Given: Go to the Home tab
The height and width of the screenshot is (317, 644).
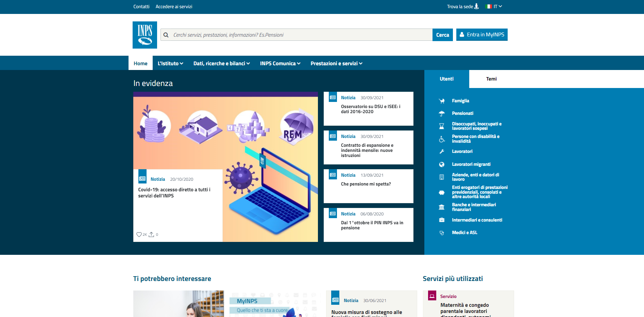Looking at the screenshot, I should point(140,63).
